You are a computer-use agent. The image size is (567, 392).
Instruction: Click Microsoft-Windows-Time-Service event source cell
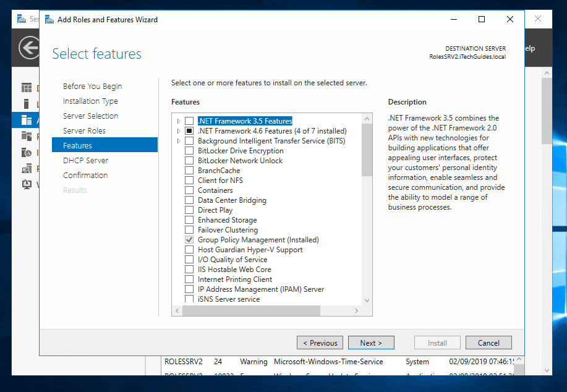point(328,362)
